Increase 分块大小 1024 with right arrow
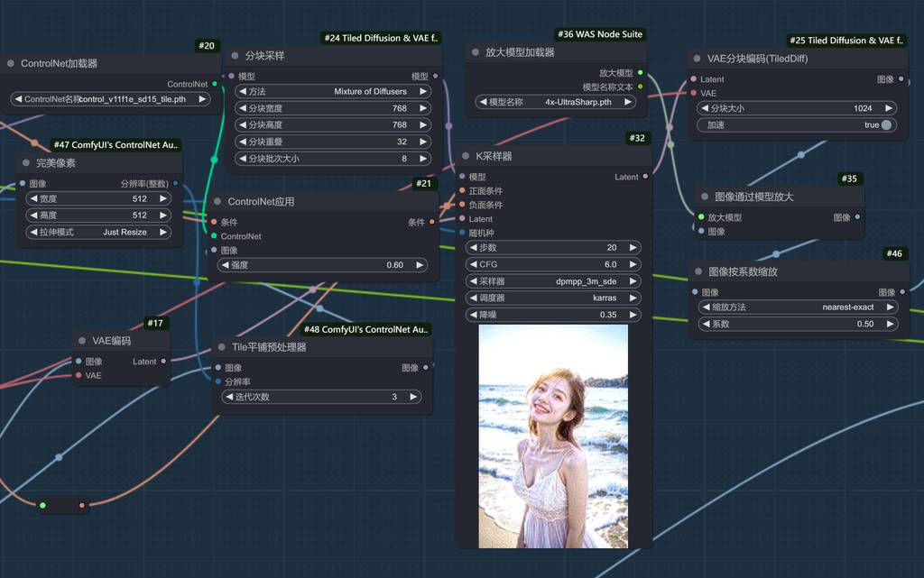 (x=890, y=108)
